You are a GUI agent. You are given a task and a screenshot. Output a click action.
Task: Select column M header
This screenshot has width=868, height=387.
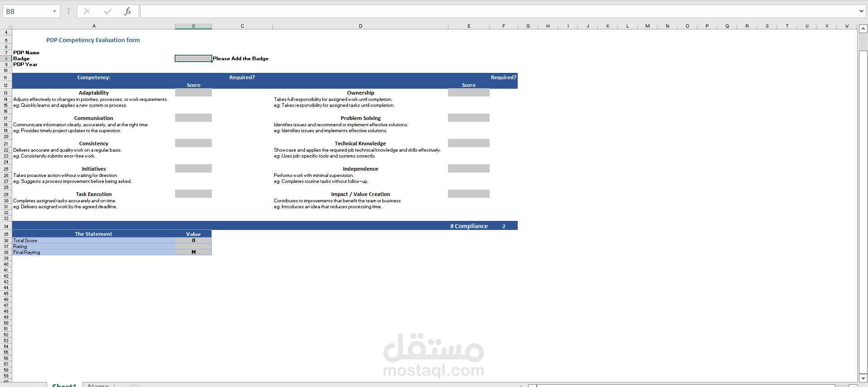[648, 26]
